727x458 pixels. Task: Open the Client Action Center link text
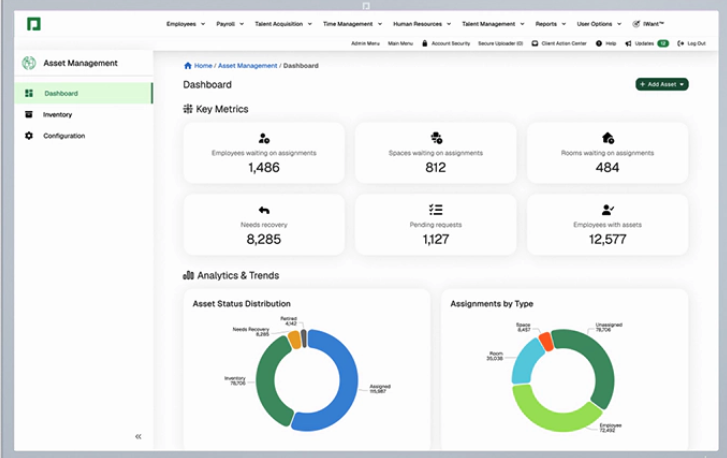click(x=564, y=43)
